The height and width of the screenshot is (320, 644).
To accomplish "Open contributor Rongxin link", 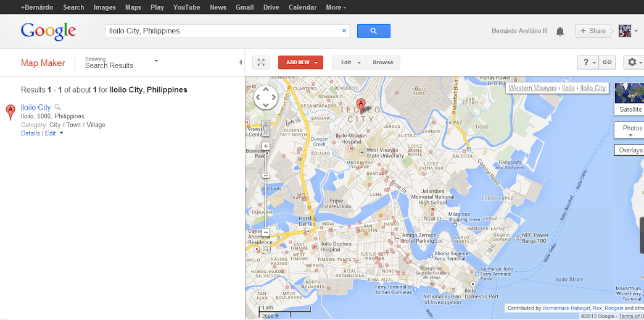I will coord(614,308).
